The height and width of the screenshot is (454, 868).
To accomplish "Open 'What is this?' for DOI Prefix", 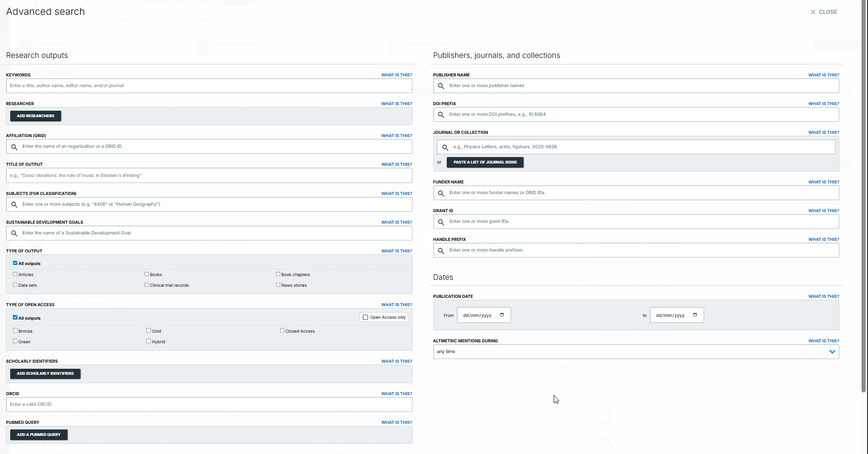I will click(824, 104).
